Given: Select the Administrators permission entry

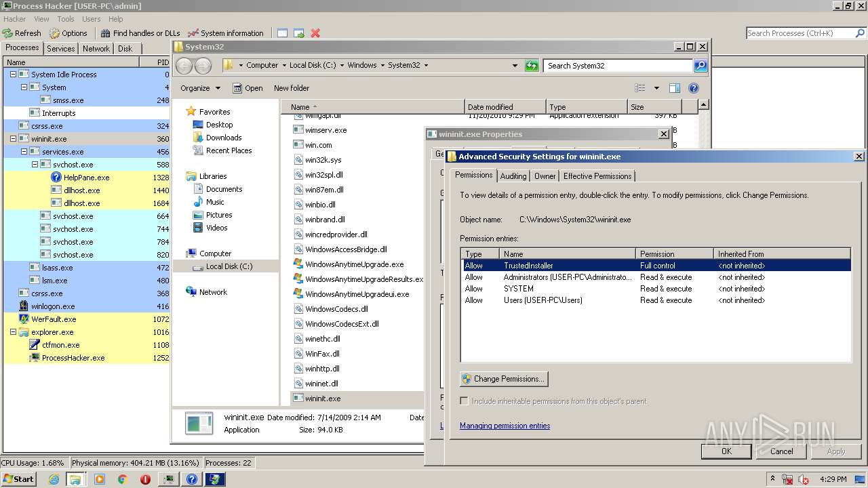Looking at the screenshot, I should point(655,277).
